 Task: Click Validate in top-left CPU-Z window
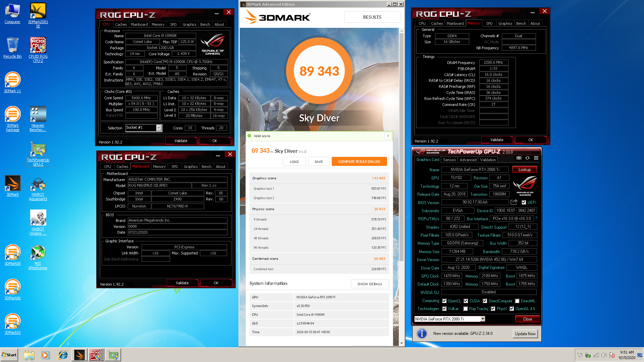(x=181, y=141)
